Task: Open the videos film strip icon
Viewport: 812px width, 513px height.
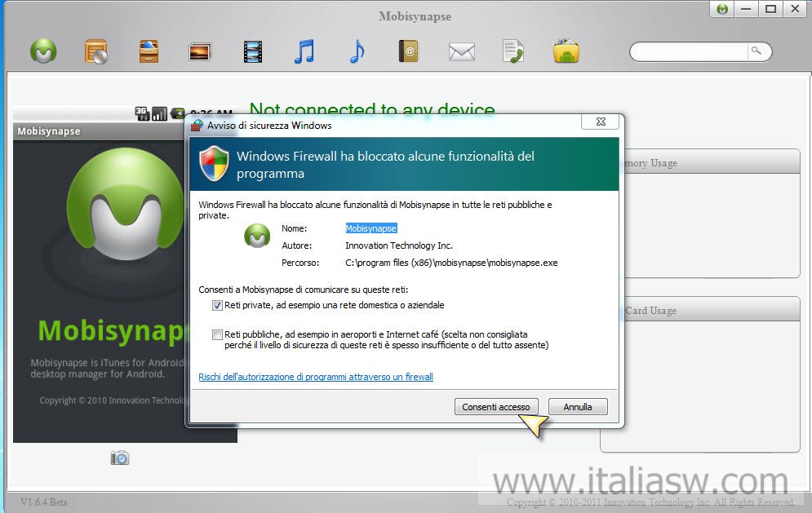Action: point(253,51)
